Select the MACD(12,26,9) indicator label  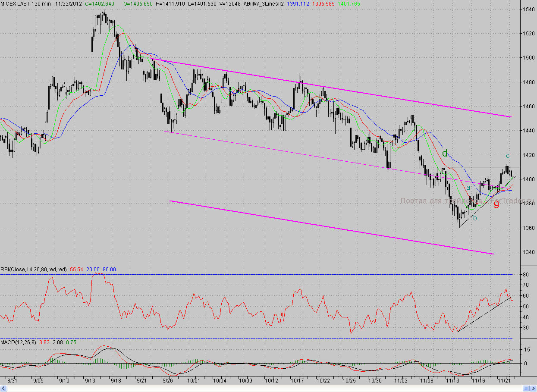tap(19, 342)
